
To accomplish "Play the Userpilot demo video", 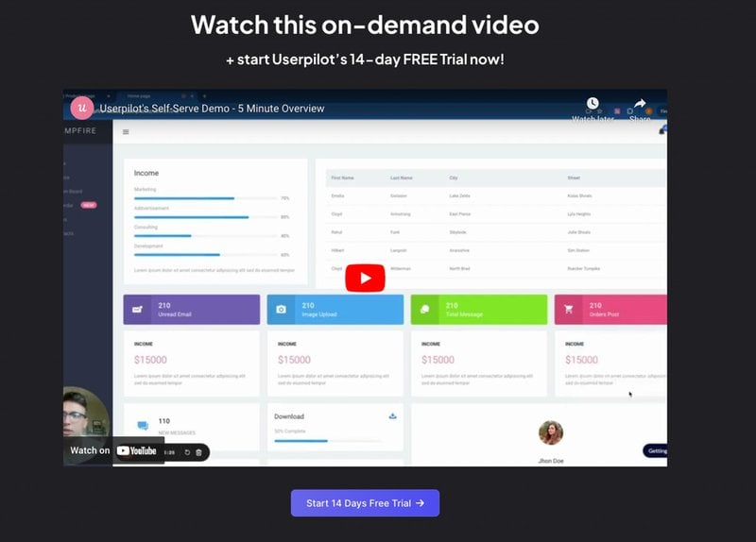I will 365,278.
